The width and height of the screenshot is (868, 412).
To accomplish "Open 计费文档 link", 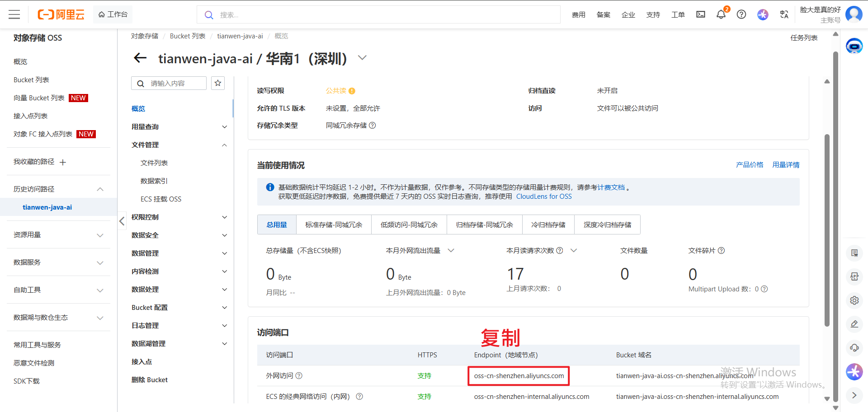I will pos(611,187).
